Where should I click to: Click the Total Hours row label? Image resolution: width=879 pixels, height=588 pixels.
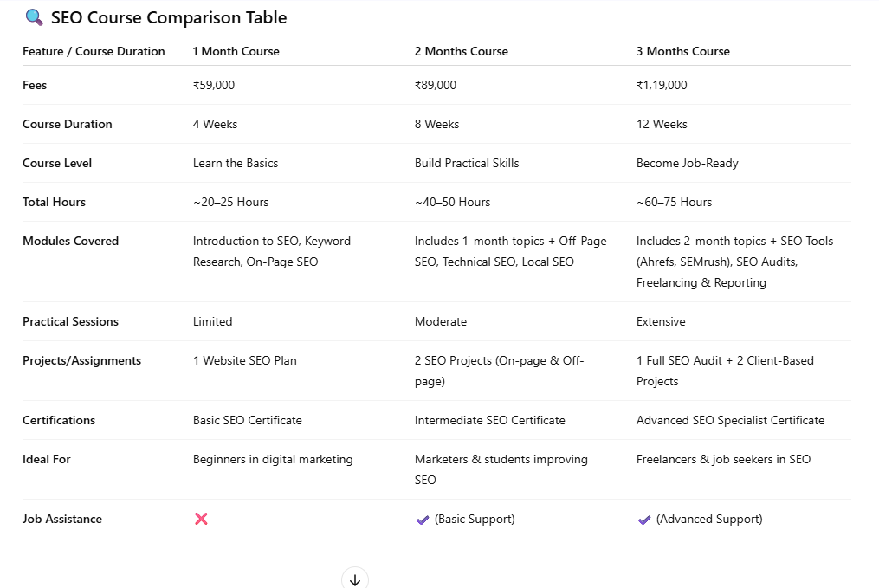tap(54, 202)
